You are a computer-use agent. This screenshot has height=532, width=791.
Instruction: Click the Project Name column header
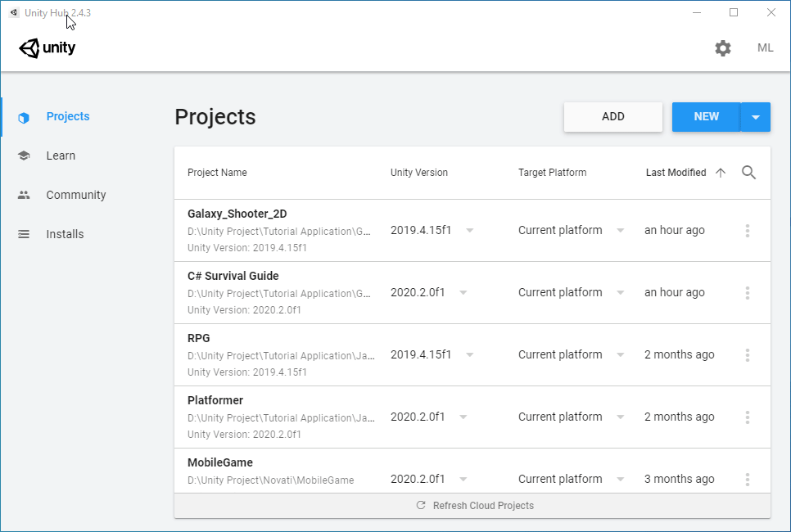pyautogui.click(x=217, y=173)
